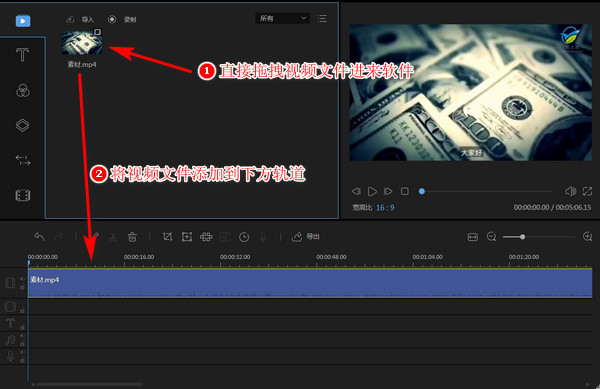Open the Transitions panel icon
This screenshot has width=600, height=389.
[x=23, y=160]
